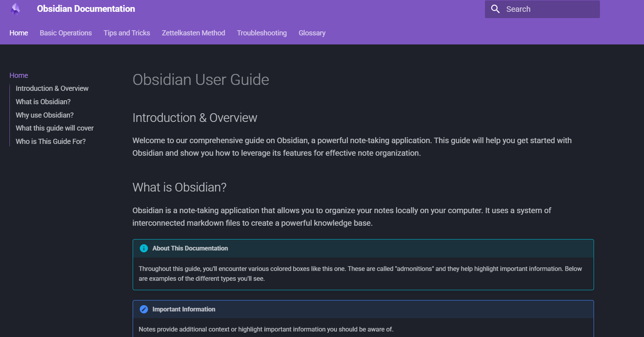This screenshot has height=337, width=644.
Task: Click the Important Information admonition title
Action: (x=184, y=309)
